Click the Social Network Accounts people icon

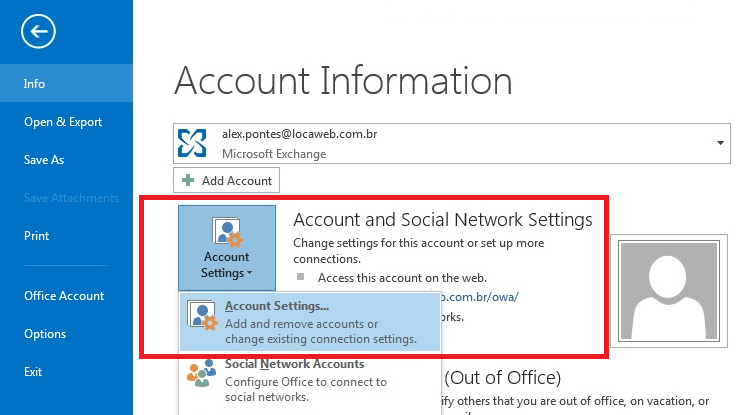click(x=201, y=373)
